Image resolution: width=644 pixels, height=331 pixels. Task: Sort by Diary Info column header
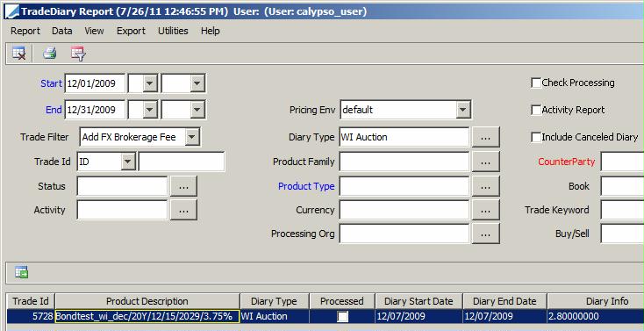click(x=596, y=301)
